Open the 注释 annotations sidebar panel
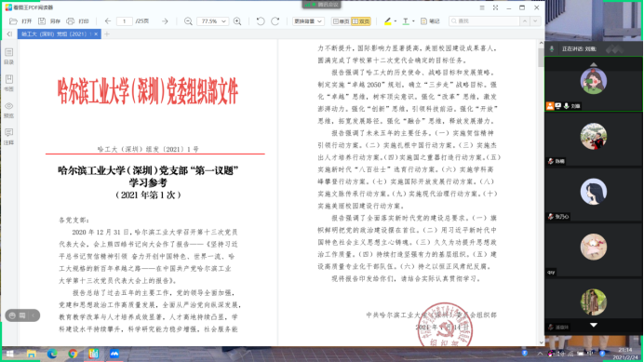This screenshot has width=644, height=362. tap(8, 137)
